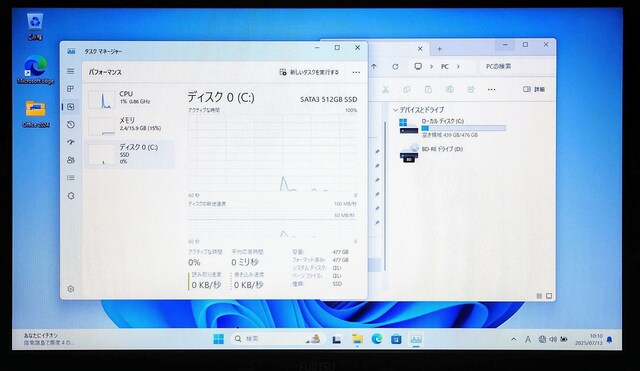Open Task View from the taskbar
640x371 pixels.
click(x=337, y=339)
